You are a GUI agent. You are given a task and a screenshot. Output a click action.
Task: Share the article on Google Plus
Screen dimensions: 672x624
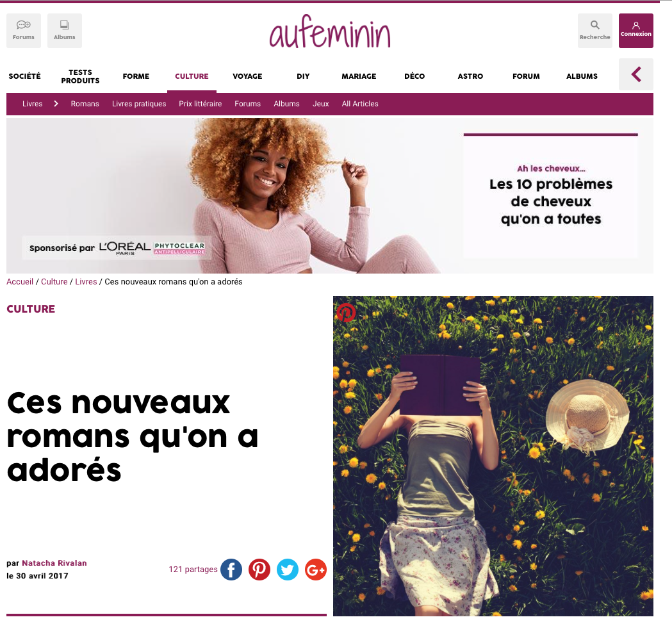click(x=315, y=570)
